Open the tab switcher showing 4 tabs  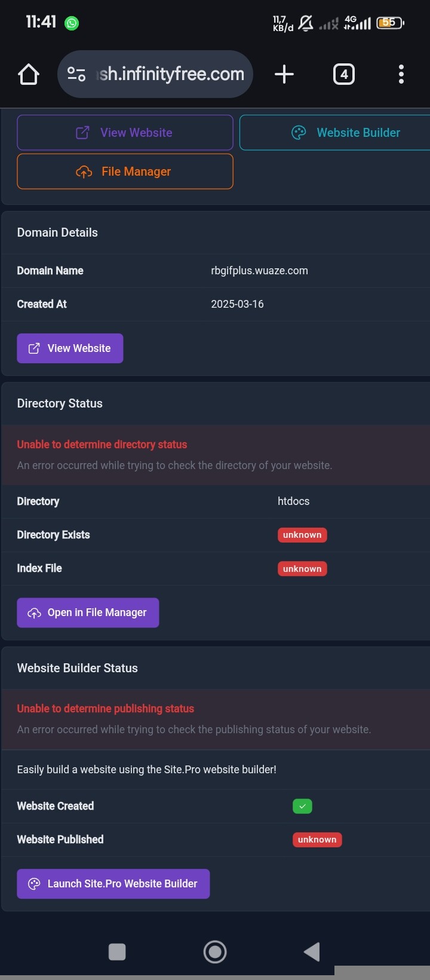coord(343,74)
